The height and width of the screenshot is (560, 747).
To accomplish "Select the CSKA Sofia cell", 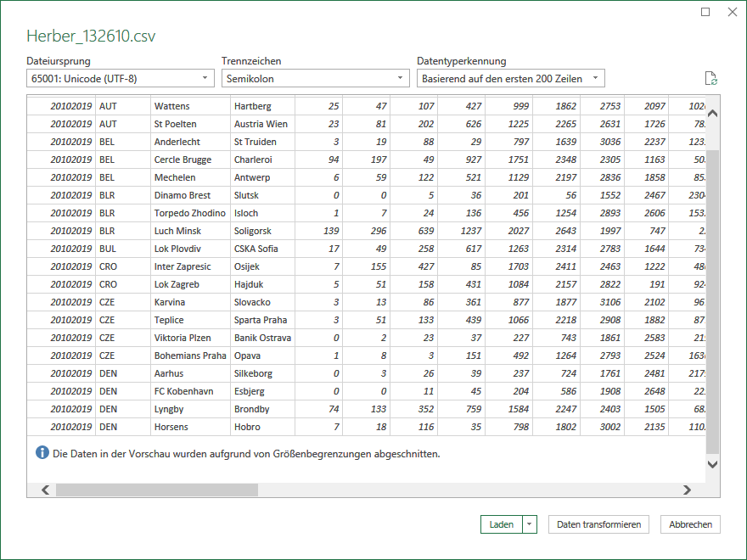I will (x=262, y=249).
